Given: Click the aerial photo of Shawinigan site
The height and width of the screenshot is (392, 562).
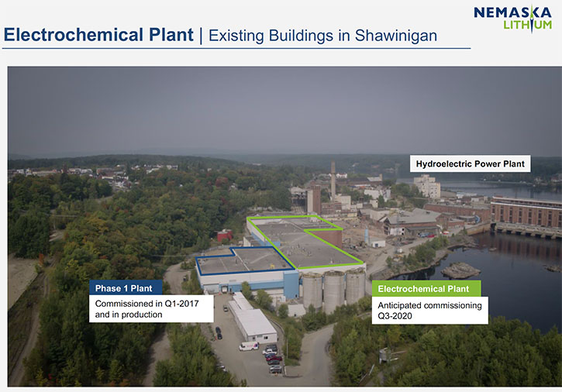Looking at the screenshot, I should click(x=284, y=226).
